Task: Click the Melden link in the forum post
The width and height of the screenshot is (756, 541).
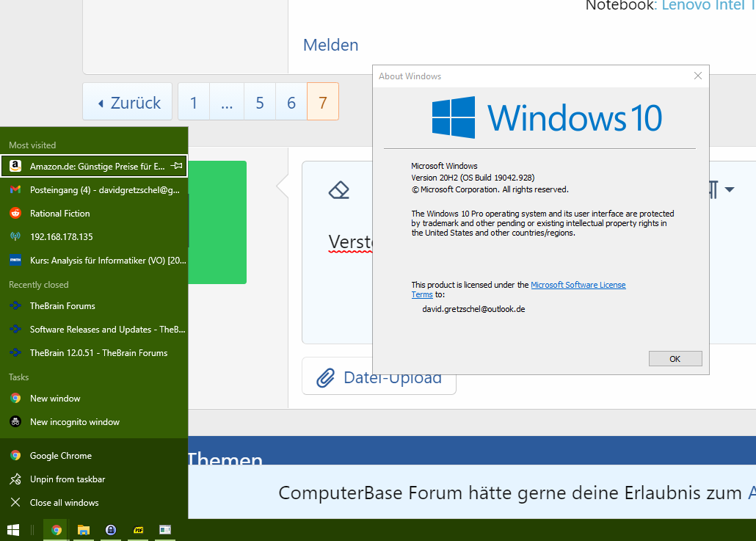Action: pos(331,45)
